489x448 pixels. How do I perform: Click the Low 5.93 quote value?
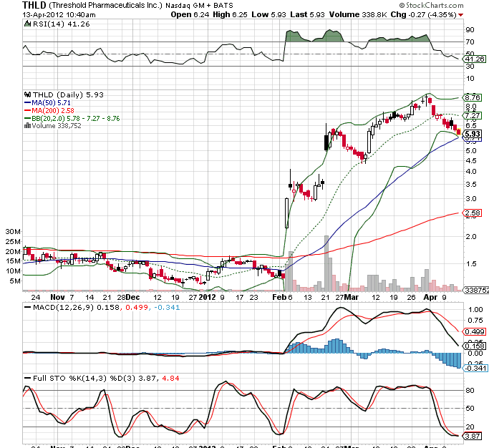click(x=268, y=14)
